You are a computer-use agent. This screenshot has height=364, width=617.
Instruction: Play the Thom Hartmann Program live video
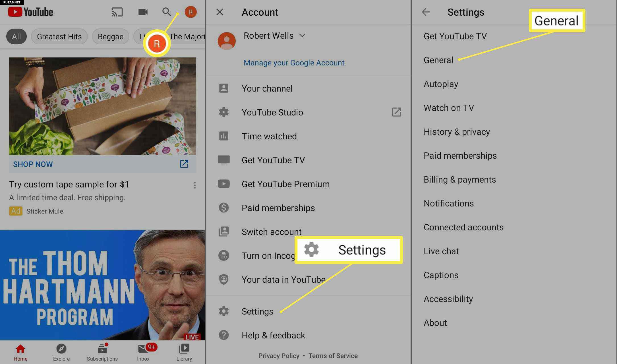pos(102,285)
